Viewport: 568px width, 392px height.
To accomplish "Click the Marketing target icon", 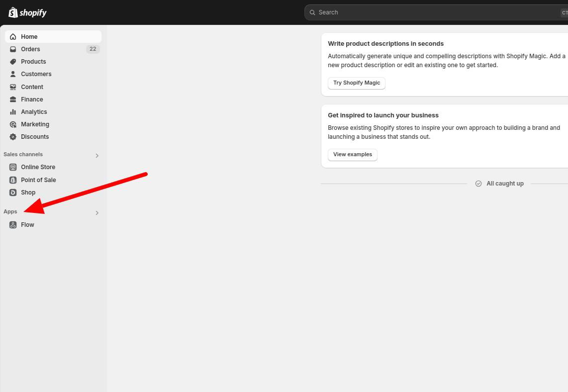I will [13, 124].
